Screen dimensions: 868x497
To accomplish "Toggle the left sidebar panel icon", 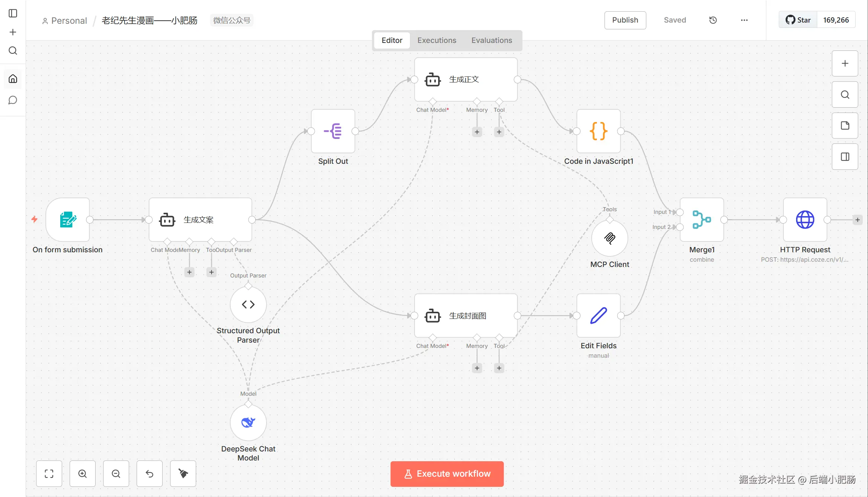I will pos(13,13).
